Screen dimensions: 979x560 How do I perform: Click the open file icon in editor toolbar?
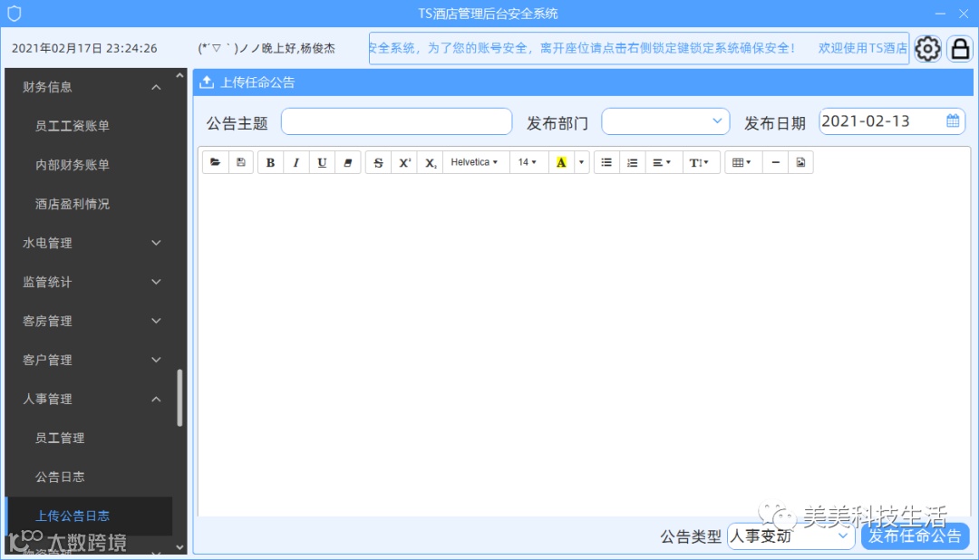(x=216, y=162)
